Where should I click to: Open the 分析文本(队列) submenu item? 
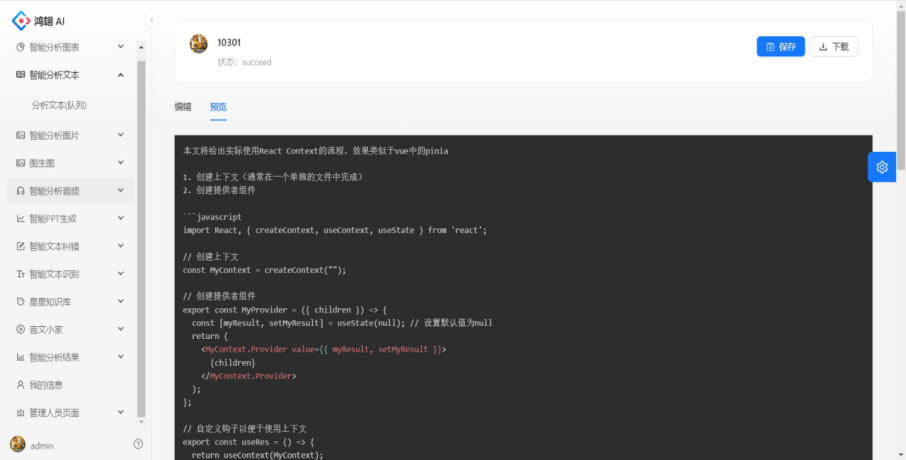tap(59, 105)
